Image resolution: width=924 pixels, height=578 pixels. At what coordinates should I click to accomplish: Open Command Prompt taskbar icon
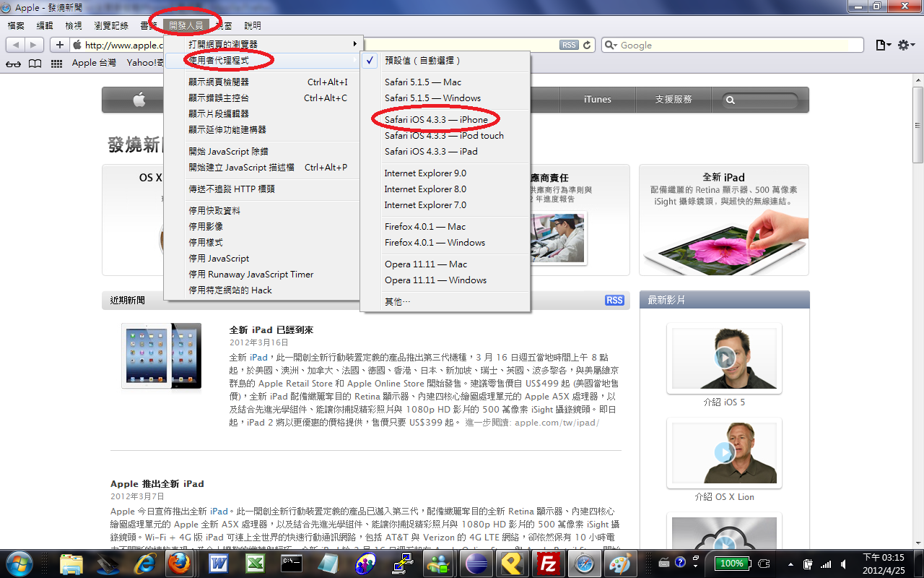click(x=291, y=564)
